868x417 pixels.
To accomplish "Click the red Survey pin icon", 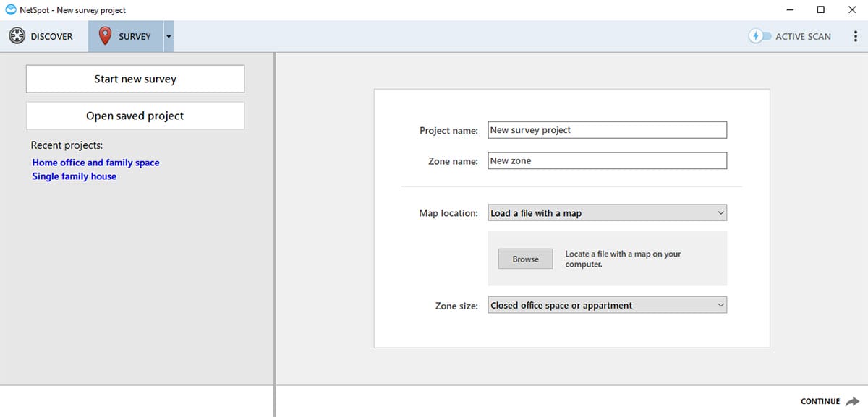I will 105,36.
